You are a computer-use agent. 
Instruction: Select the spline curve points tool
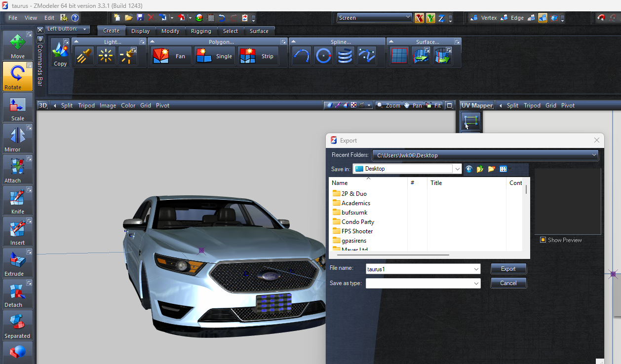point(367,56)
